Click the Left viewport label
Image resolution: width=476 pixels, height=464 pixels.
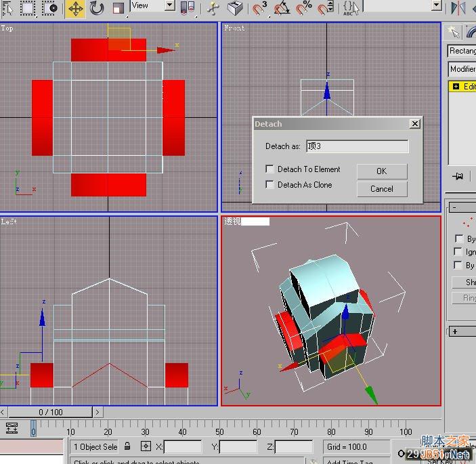coord(9,222)
